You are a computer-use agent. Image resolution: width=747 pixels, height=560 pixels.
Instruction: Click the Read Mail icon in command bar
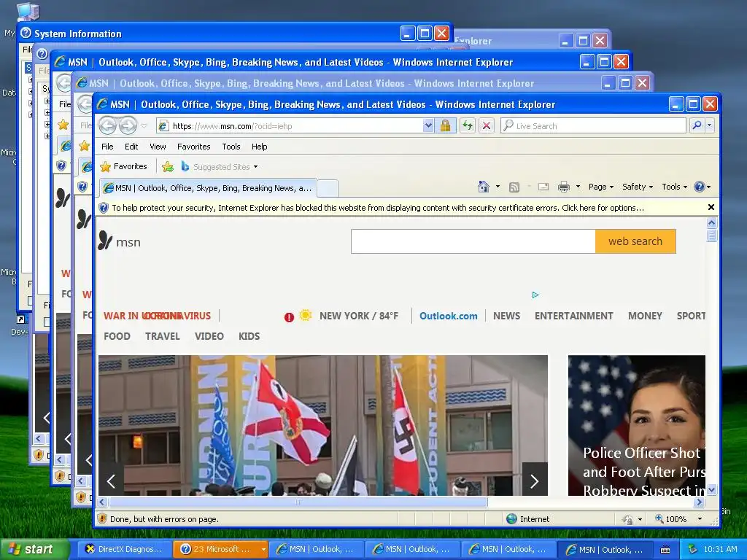tap(543, 187)
